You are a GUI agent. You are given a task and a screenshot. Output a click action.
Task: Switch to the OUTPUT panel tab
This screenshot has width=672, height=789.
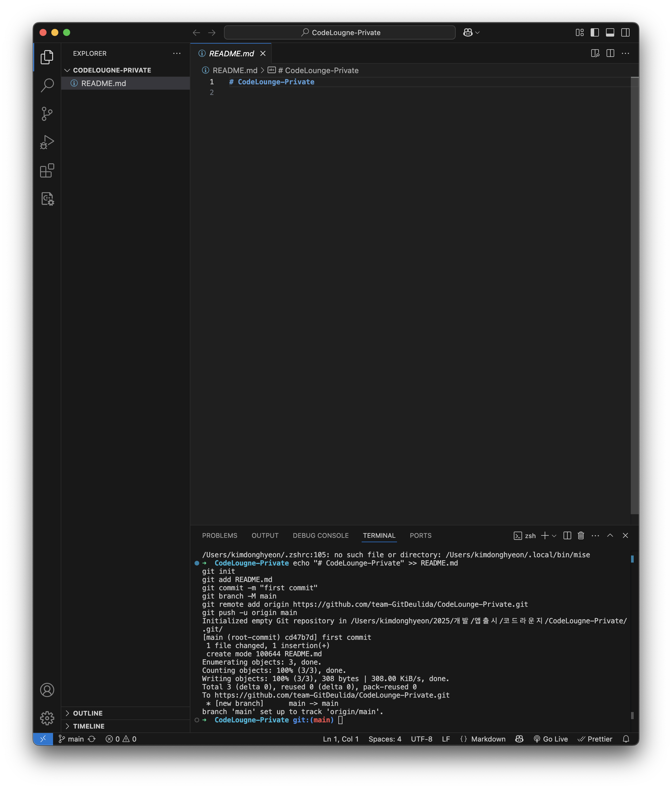(265, 535)
